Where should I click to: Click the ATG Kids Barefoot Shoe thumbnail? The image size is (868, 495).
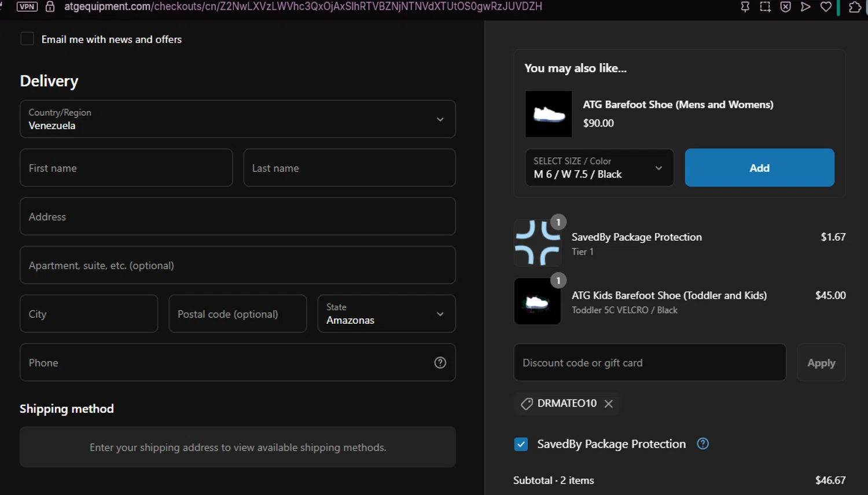tap(537, 301)
